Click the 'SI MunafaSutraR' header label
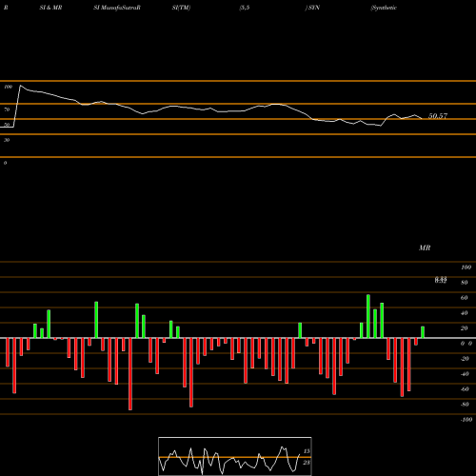The height and width of the screenshot is (476, 476). [x=117, y=8]
